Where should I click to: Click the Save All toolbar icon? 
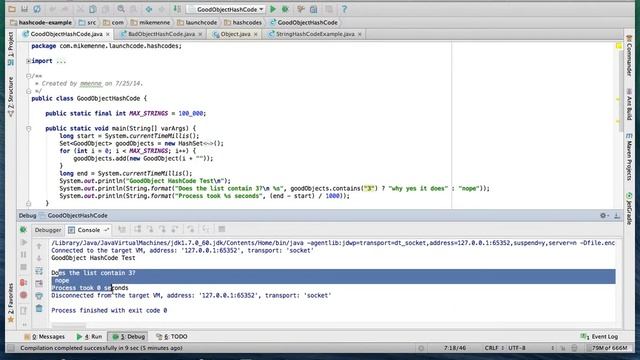pyautogui.click(x=24, y=9)
